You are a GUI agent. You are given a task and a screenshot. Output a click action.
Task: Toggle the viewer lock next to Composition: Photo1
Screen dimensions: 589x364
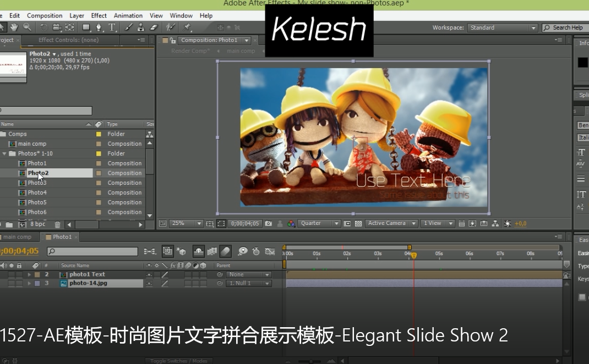coord(173,40)
